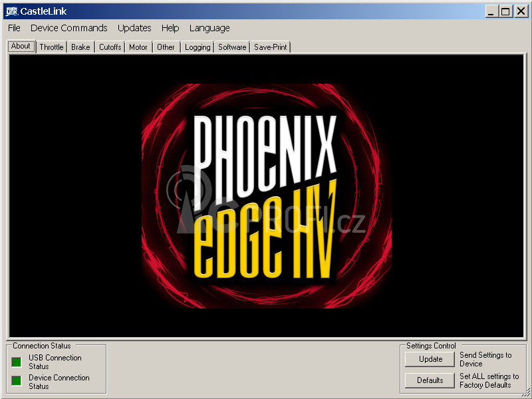Open the Help menu
Viewport: 532px width, 399px height.
tap(170, 28)
